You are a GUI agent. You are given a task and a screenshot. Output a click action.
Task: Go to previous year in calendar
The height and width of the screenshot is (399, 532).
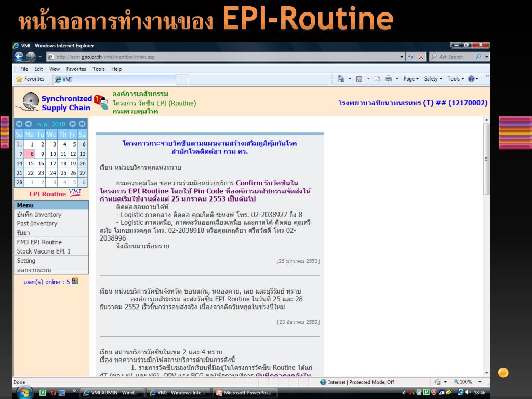(19, 124)
